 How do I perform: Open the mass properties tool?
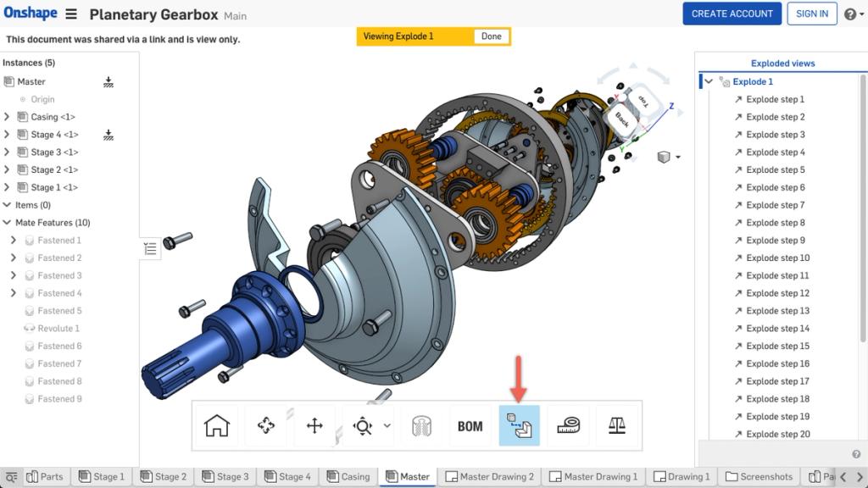(x=617, y=425)
